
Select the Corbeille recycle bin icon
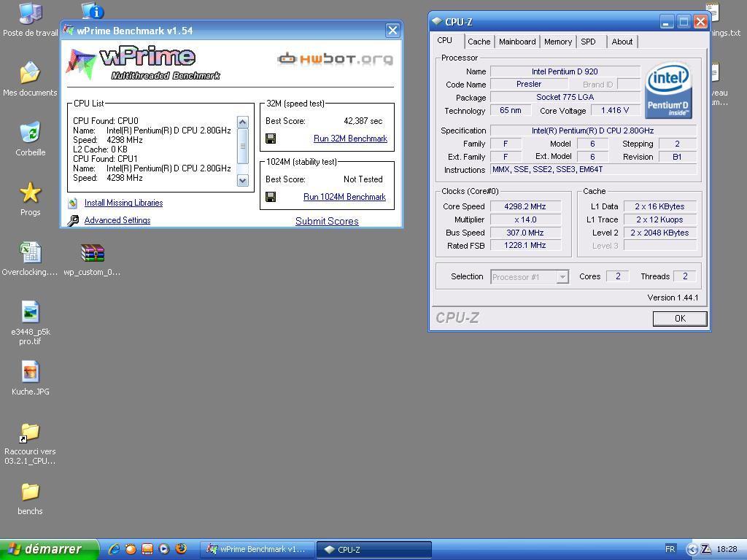[x=30, y=132]
